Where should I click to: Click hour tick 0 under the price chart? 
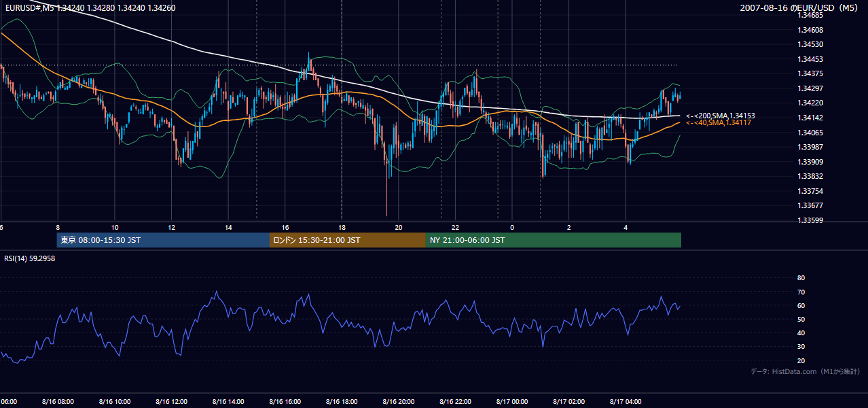click(512, 227)
